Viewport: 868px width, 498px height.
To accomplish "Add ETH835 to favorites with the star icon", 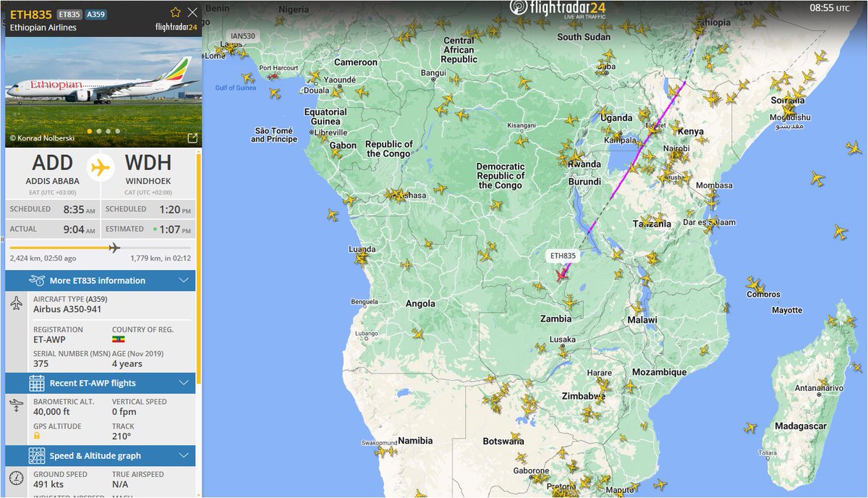I will point(175,12).
